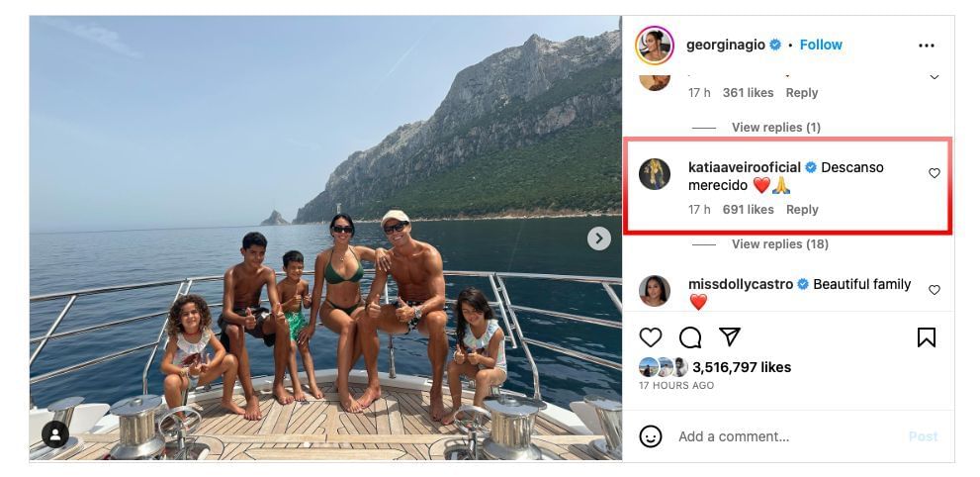980x477 pixels.
Task: Like the post with the heart icon
Action: click(x=651, y=337)
